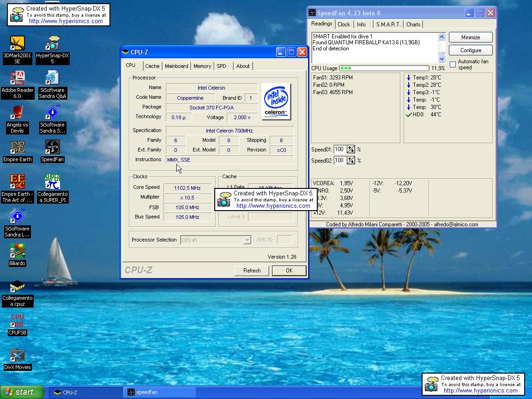The image size is (532, 399).
Task: Launch Empire Earth - The Art of... shortcut
Action: pyautogui.click(x=17, y=188)
